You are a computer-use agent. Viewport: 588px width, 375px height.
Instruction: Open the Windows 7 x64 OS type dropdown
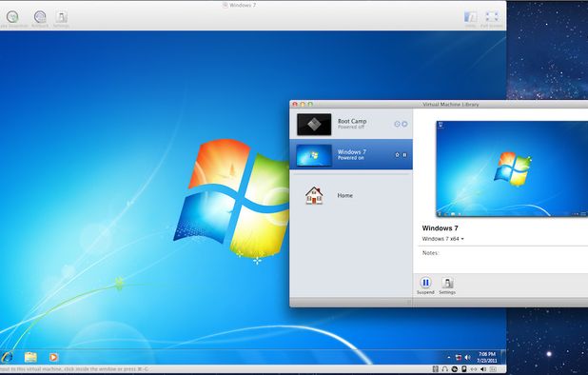[x=442, y=239]
